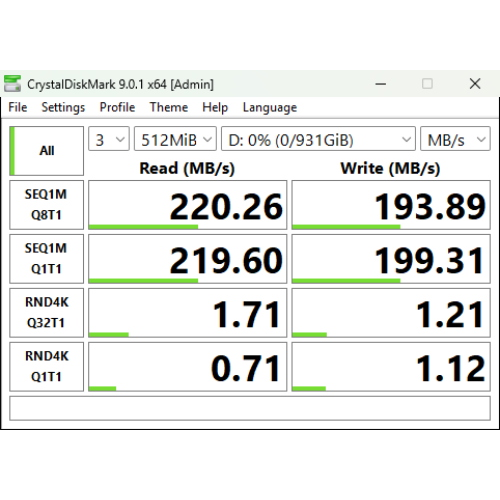500x500 pixels.
Task: Run the RND4K Q32T1 test
Action: (x=46, y=313)
